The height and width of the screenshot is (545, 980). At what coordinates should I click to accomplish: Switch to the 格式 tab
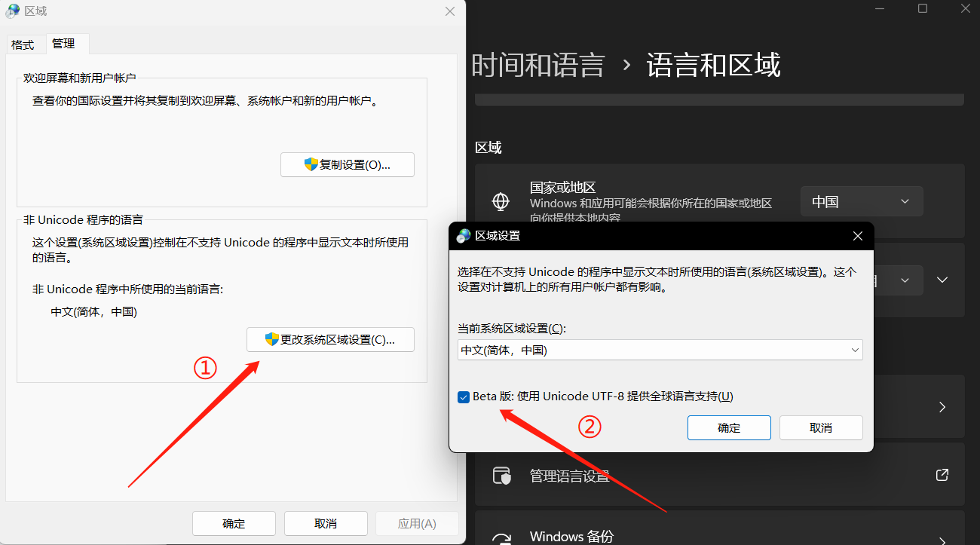tap(23, 44)
